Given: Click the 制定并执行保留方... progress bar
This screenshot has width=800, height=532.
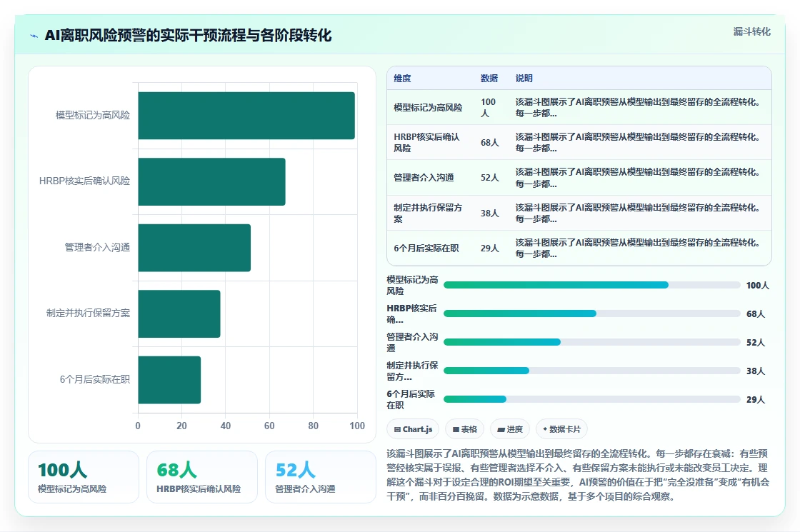Looking at the screenshot, I should (592, 371).
